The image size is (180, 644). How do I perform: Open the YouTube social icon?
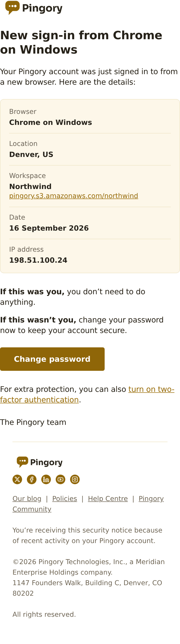click(x=60, y=479)
